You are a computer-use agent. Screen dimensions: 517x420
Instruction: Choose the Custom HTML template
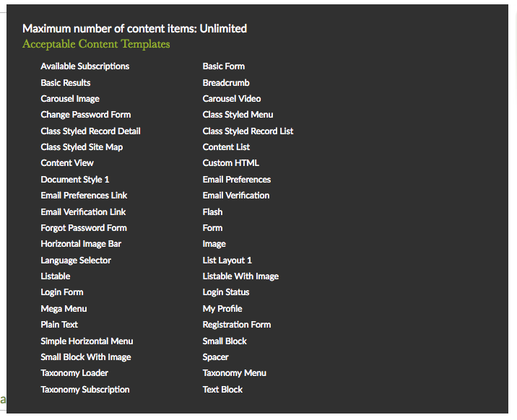[230, 163]
